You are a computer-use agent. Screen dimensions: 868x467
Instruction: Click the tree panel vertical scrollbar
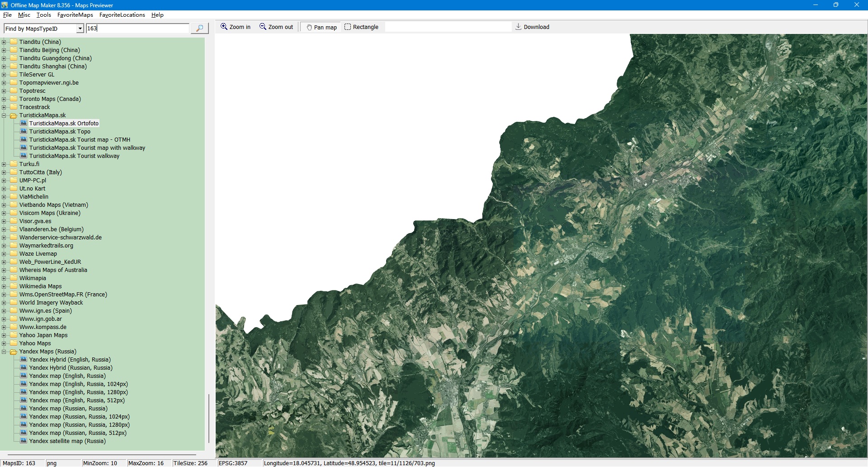point(208,418)
